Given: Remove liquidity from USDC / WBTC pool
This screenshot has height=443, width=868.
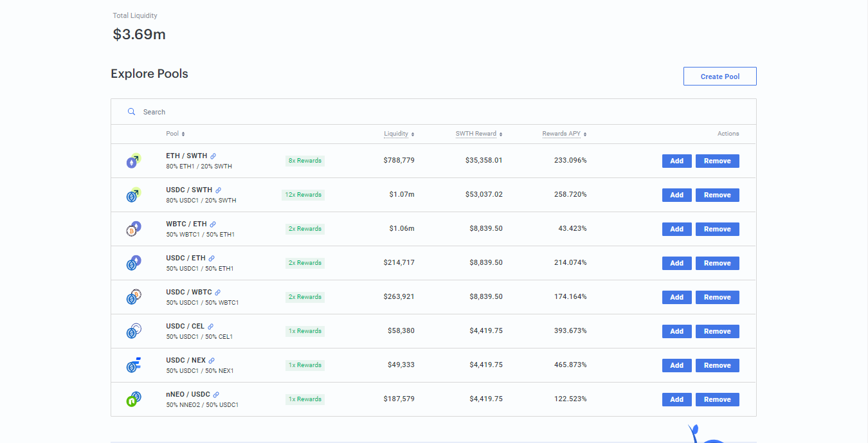Looking at the screenshot, I should pos(718,297).
